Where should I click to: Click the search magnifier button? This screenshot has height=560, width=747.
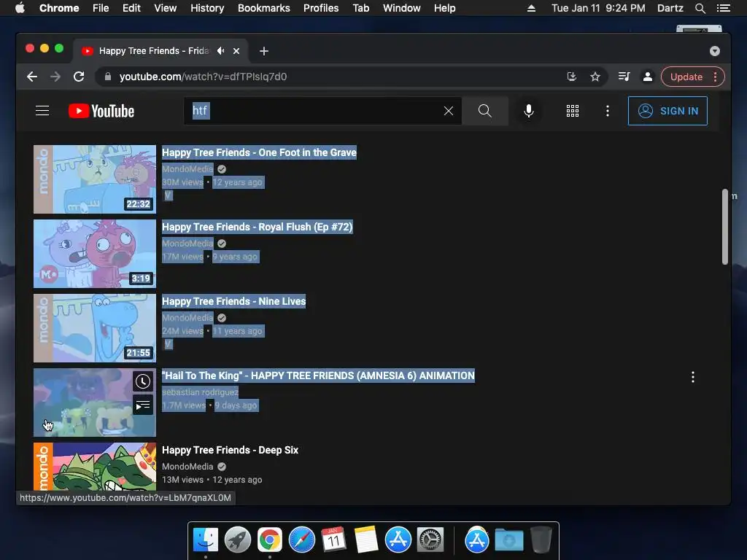[484, 111]
